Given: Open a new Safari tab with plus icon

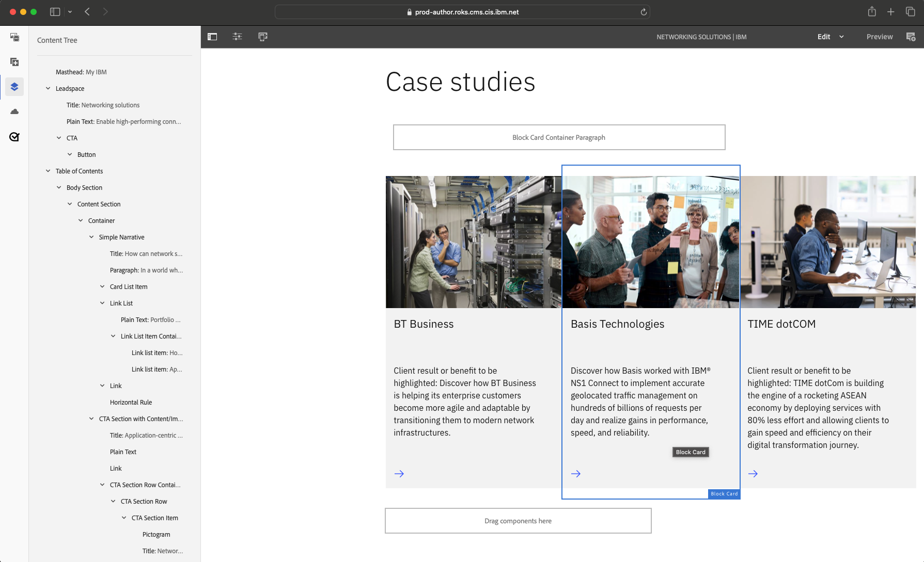Looking at the screenshot, I should (x=891, y=11).
